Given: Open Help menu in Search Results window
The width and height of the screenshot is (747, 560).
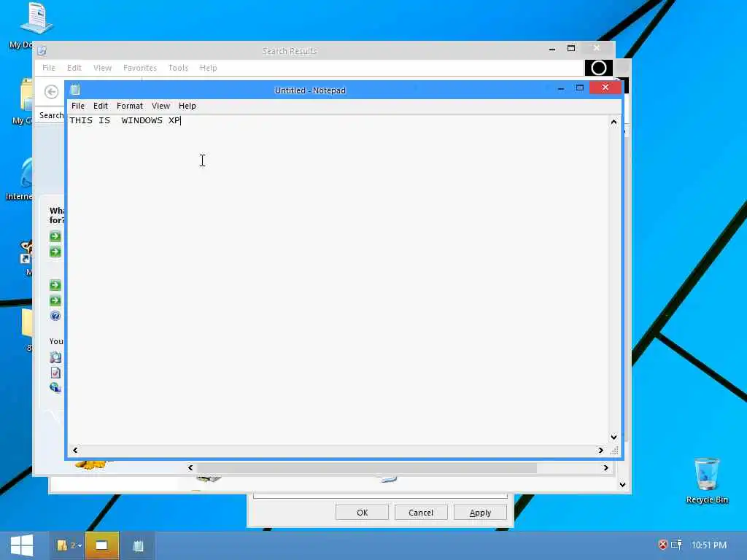Looking at the screenshot, I should pos(208,68).
